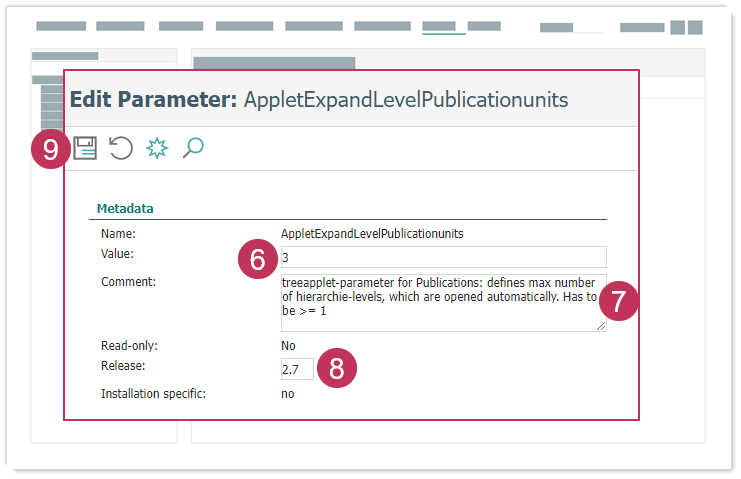Screen dimensions: 741x479
Task: Click the red number 6 callout badge
Action: point(257,260)
